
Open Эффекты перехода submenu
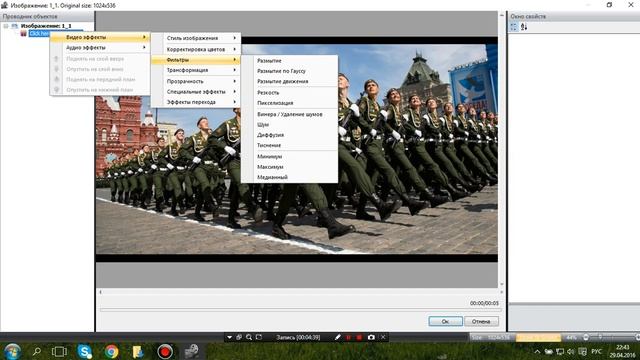pyautogui.click(x=196, y=102)
